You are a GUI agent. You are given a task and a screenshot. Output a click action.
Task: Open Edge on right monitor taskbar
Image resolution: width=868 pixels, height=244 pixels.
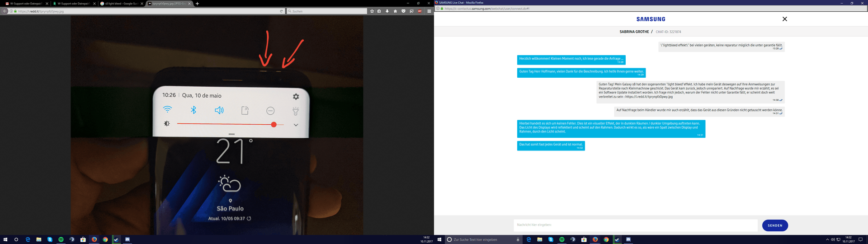(x=528, y=239)
